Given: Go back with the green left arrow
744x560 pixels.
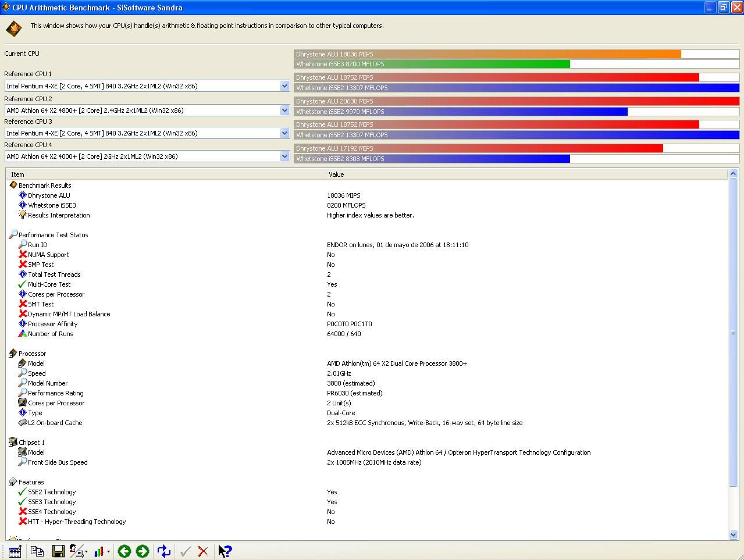Looking at the screenshot, I should (124, 551).
